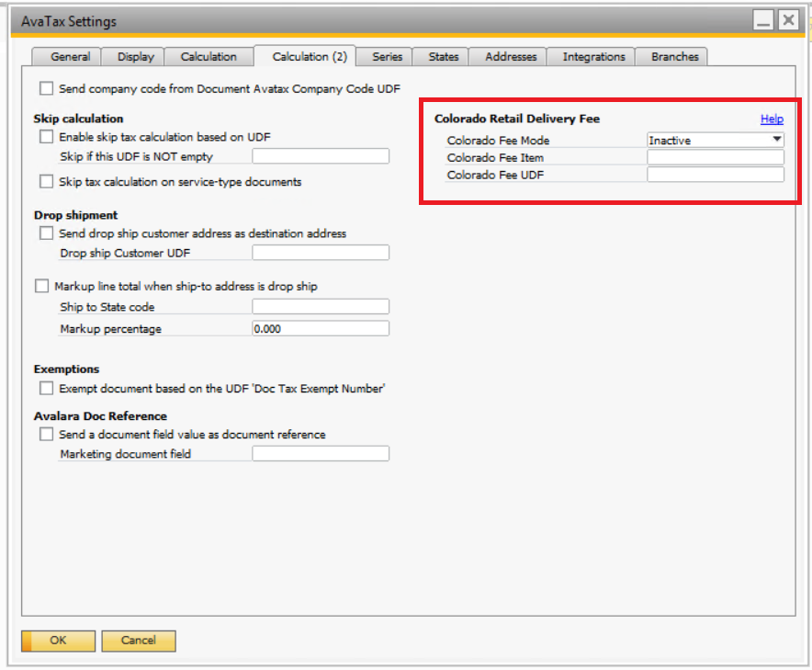
Task: Open the Branches tab
Action: 671,56
